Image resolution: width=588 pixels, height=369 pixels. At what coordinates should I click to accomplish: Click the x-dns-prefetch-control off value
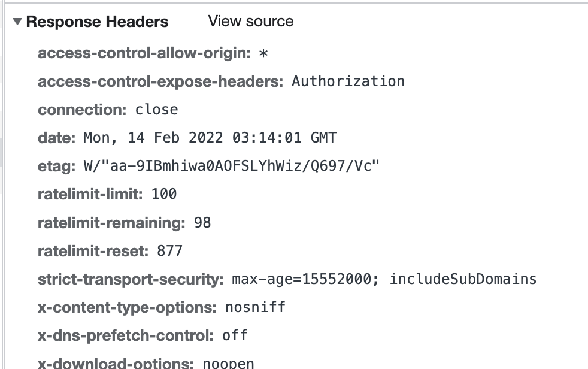click(236, 335)
